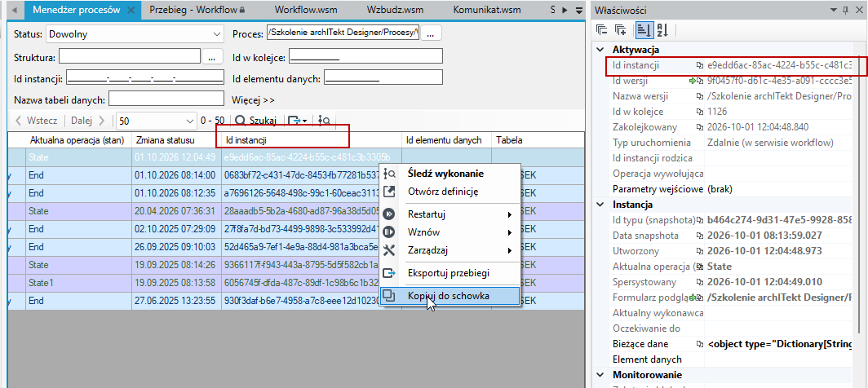Click into the Nazwa tabeli danych field
This screenshot has width=868, height=388.
pyautogui.click(x=166, y=99)
